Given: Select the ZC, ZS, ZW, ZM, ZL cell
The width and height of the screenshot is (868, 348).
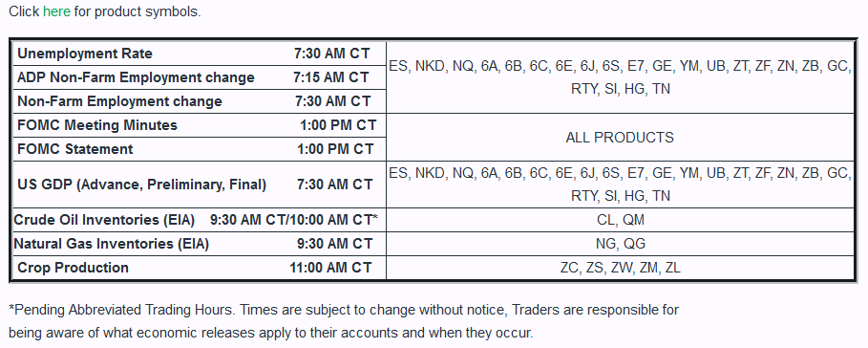Looking at the screenshot, I should 620,268.
